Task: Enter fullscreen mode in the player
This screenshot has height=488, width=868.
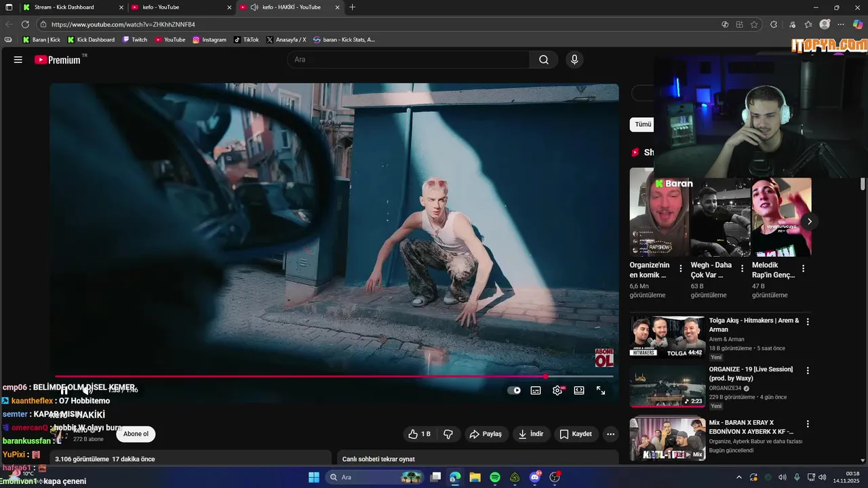Action: 601,390
